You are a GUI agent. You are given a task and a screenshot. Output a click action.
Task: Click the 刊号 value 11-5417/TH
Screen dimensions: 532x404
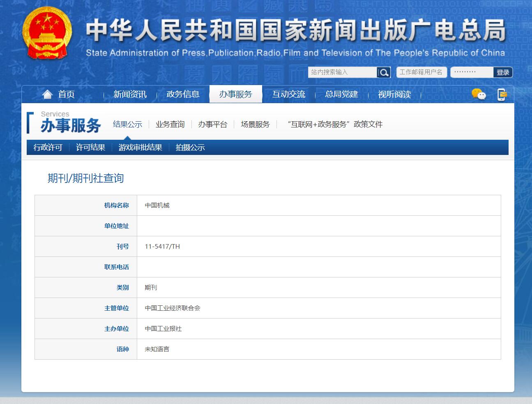click(x=162, y=246)
